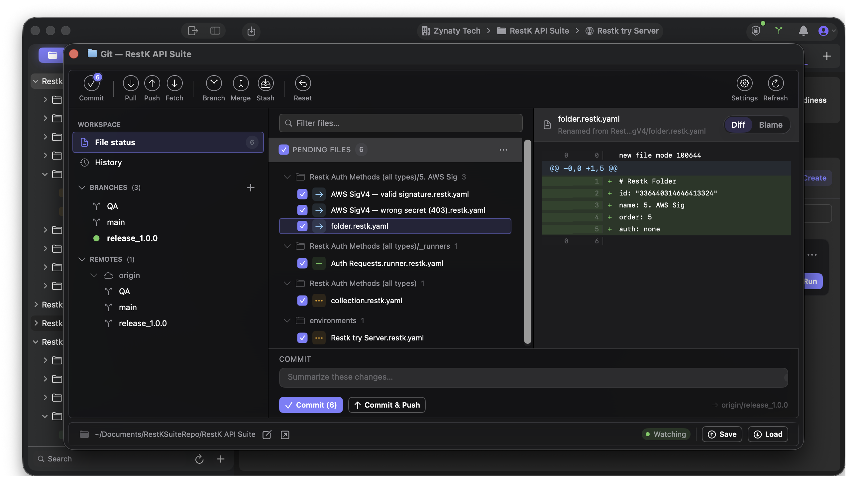The height and width of the screenshot is (504, 868).
Task: Open RestK API Suite breadcrumb
Action: click(x=533, y=31)
